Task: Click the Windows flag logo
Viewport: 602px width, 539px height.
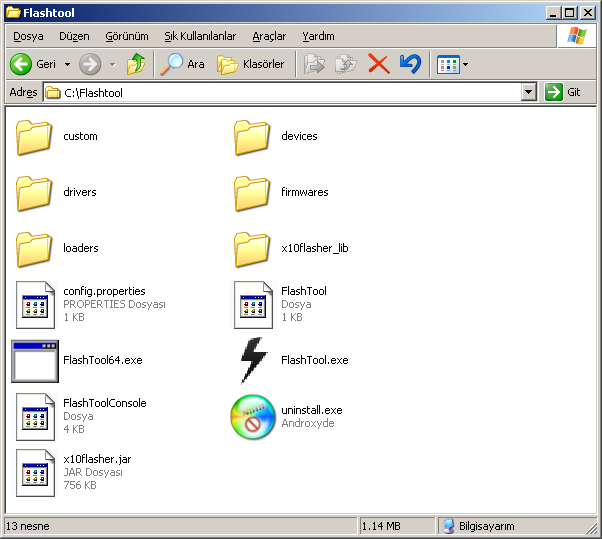Action: pyautogui.click(x=577, y=36)
